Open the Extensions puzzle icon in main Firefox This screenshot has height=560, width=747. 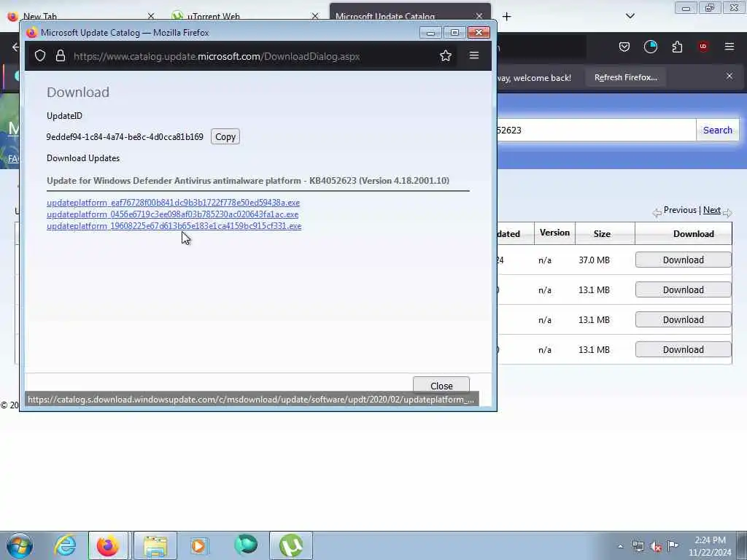coord(677,47)
